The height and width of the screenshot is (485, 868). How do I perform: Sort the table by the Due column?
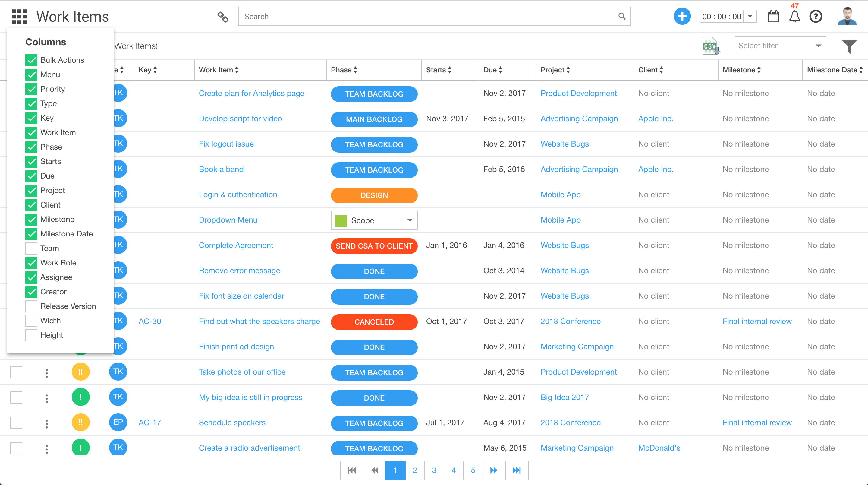pyautogui.click(x=492, y=70)
